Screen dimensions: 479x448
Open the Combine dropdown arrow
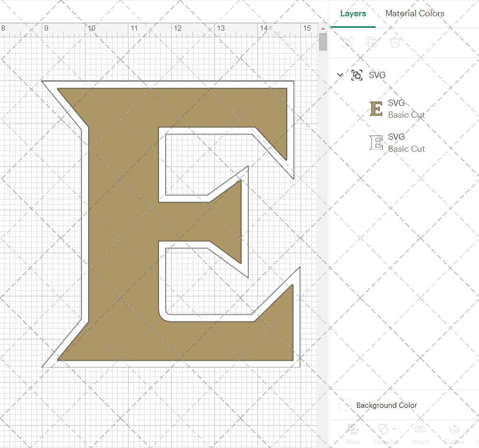click(394, 429)
